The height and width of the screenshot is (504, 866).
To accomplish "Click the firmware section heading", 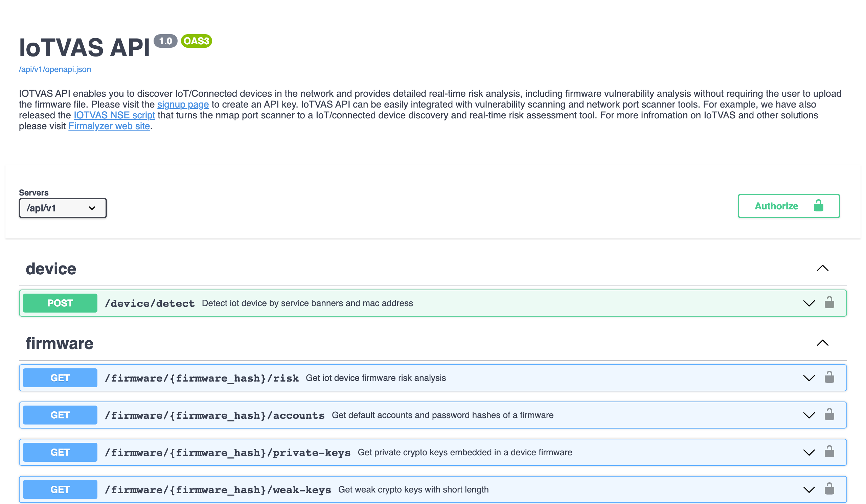I will point(60,344).
